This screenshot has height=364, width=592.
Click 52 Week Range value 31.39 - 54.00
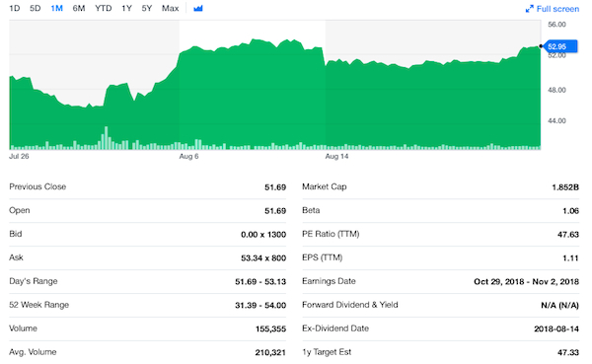pos(260,305)
